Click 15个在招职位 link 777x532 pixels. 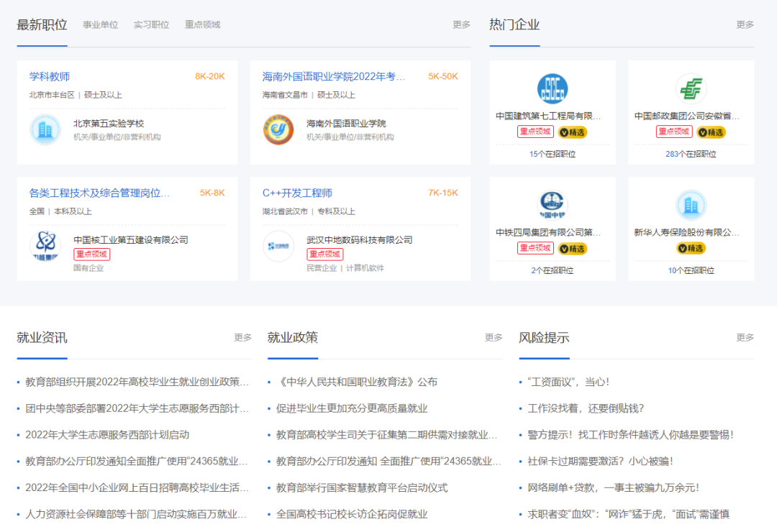click(553, 154)
